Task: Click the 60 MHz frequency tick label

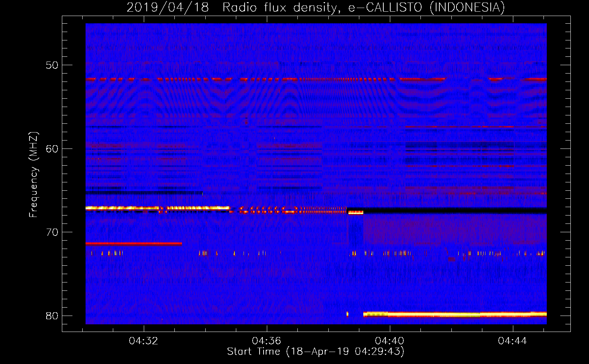Action: (x=52, y=149)
